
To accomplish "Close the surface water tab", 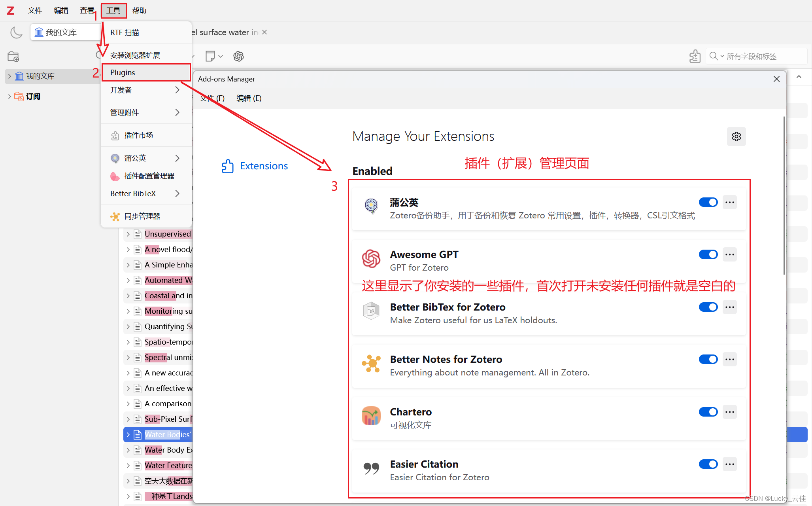I will click(x=264, y=32).
